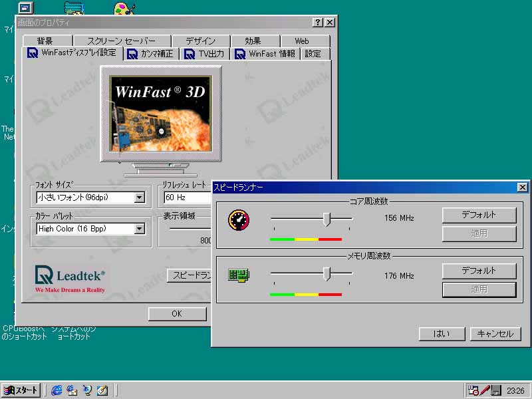Click the system clock showing 23:26
The image size is (532, 399).
point(515,390)
